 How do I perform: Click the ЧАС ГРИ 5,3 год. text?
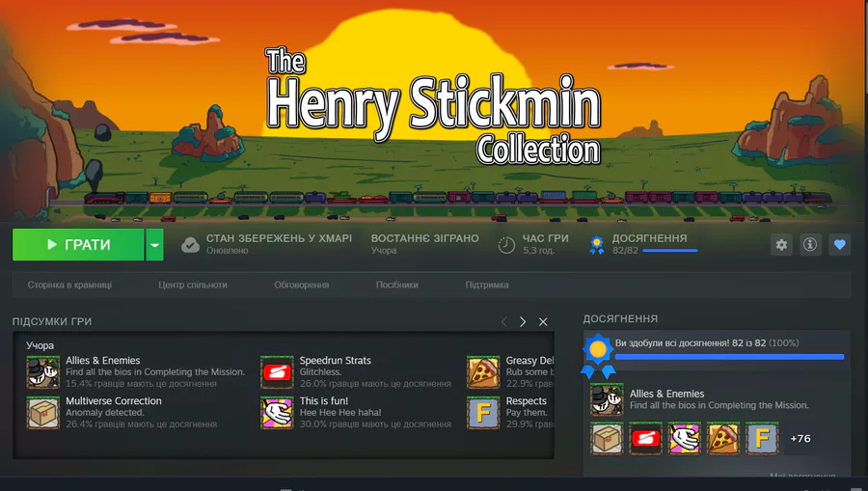pos(545,243)
